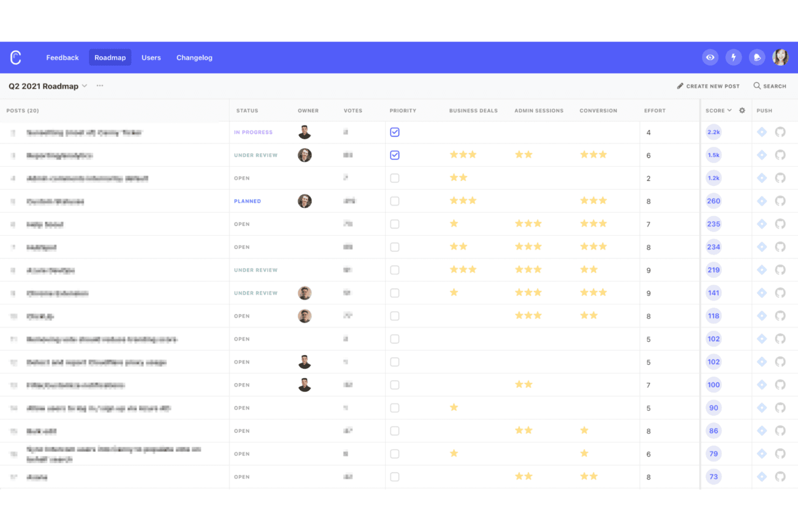This screenshot has height=532, width=798.
Task: Click the blue diamond push icon in the 2.2k row
Action: [762, 132]
